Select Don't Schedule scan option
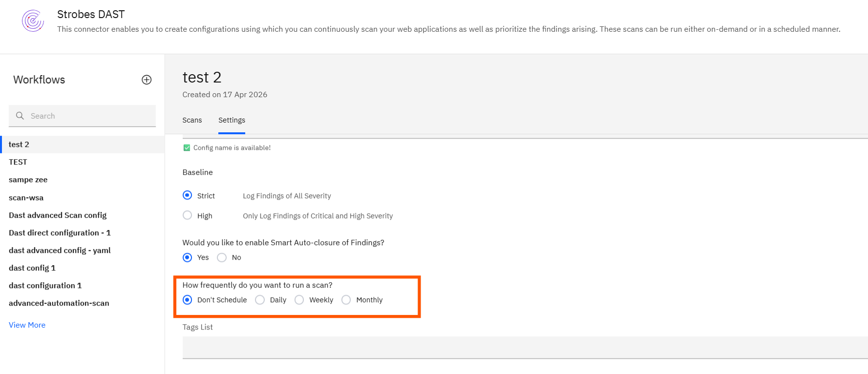Viewport: 868px width, 374px height. pos(188,300)
